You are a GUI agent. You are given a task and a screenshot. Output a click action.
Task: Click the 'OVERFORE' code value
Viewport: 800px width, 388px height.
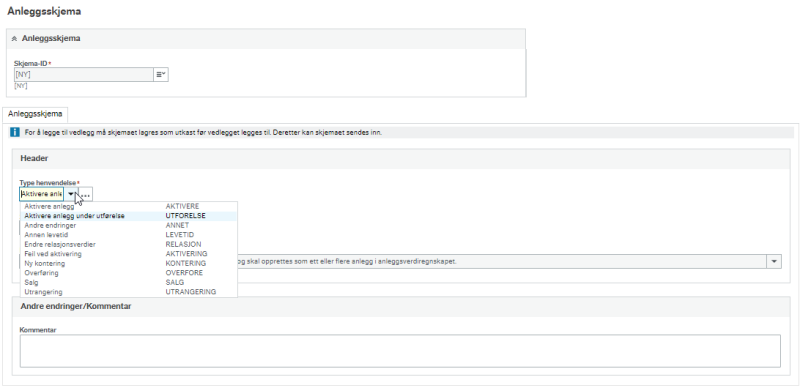point(184,273)
